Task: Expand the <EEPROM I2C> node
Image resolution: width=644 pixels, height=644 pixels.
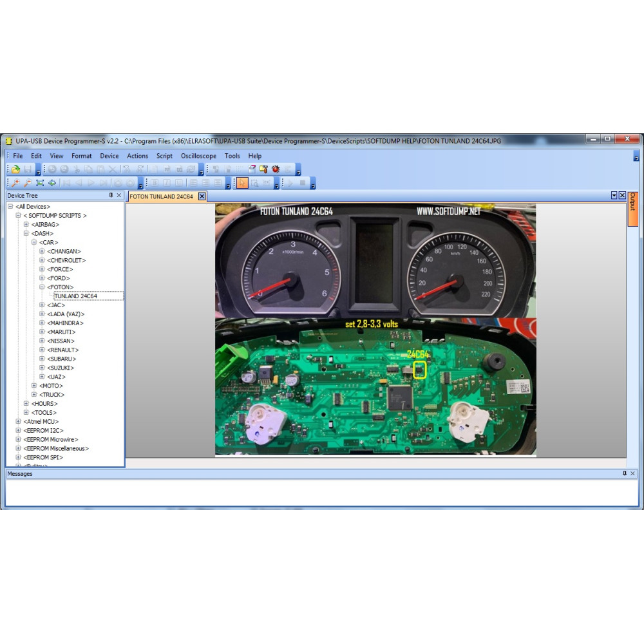Action: pos(18,430)
